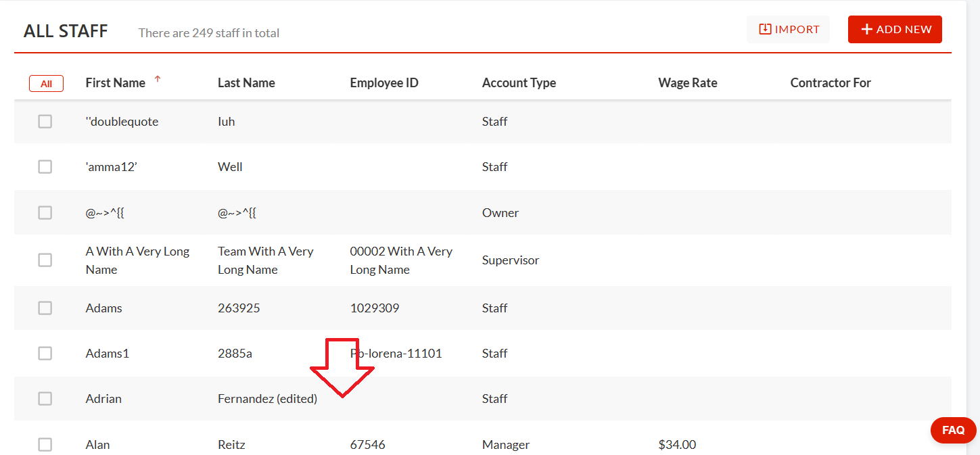Viewport: 980px width, 455px height.
Task: Click the ALL STAFF page title
Action: point(65,30)
